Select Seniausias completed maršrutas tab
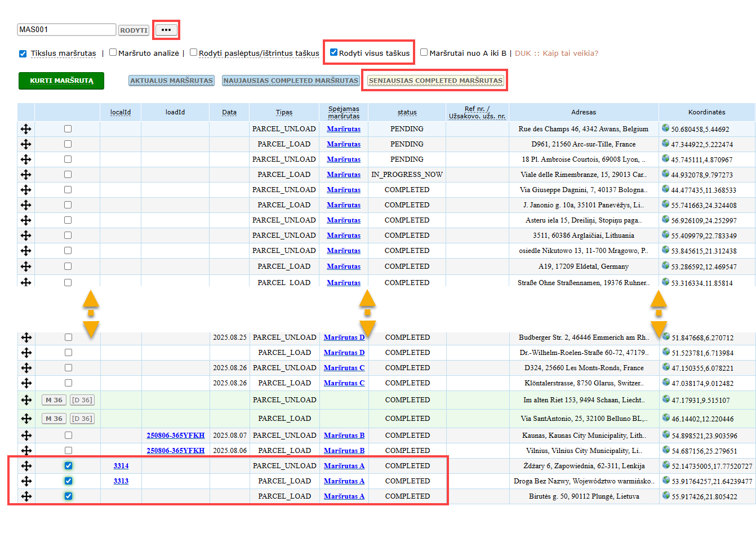This screenshot has width=756, height=533. coord(435,81)
